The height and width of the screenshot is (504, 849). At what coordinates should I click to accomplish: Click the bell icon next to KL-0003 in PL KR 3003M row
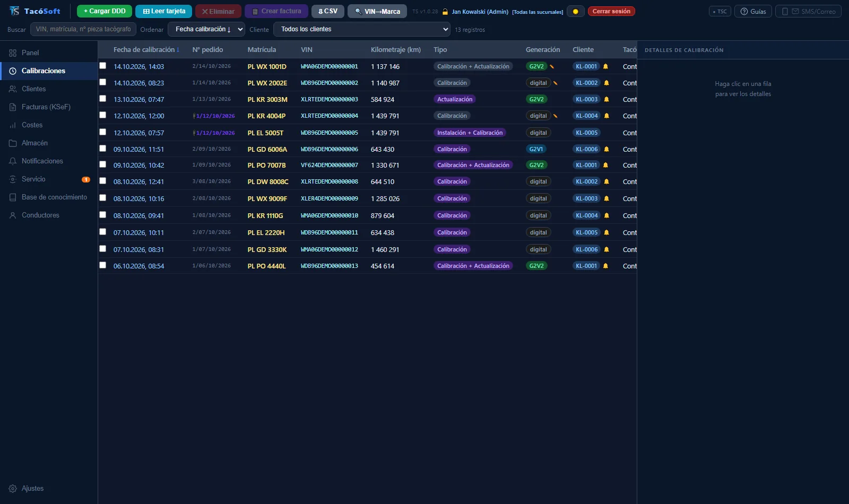[x=607, y=99]
